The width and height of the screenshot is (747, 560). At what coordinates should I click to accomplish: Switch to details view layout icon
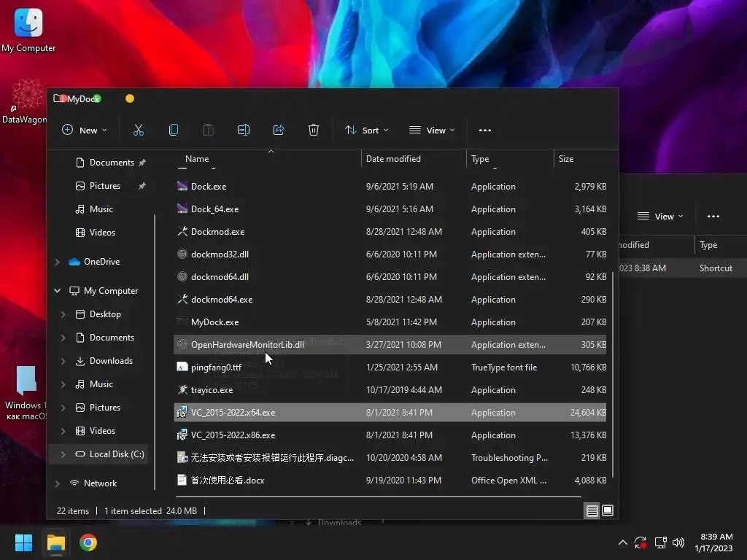pyautogui.click(x=592, y=511)
